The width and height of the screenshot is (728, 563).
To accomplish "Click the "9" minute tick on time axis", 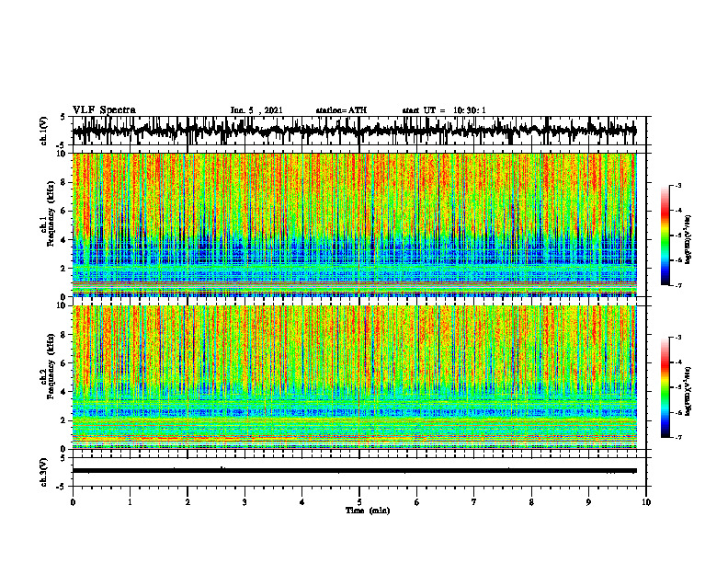I will (588, 502).
